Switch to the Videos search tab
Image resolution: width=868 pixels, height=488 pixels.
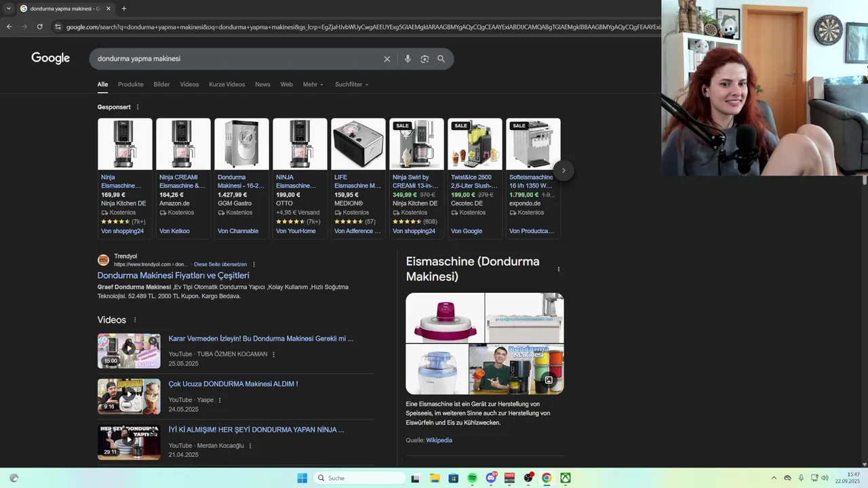click(189, 85)
